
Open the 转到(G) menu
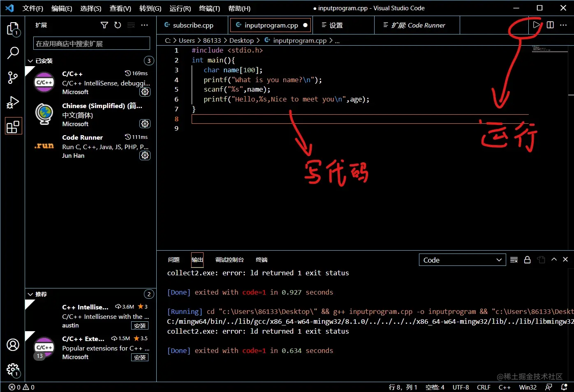tap(150, 8)
